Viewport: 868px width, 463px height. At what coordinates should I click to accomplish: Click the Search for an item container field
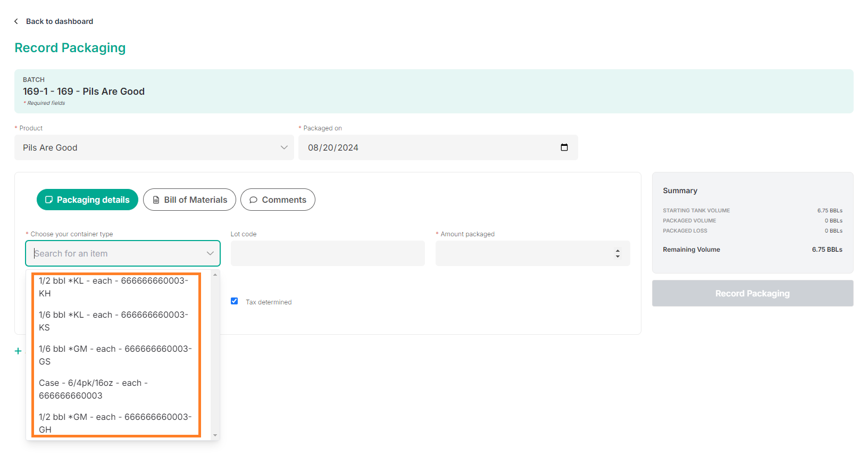pos(123,253)
